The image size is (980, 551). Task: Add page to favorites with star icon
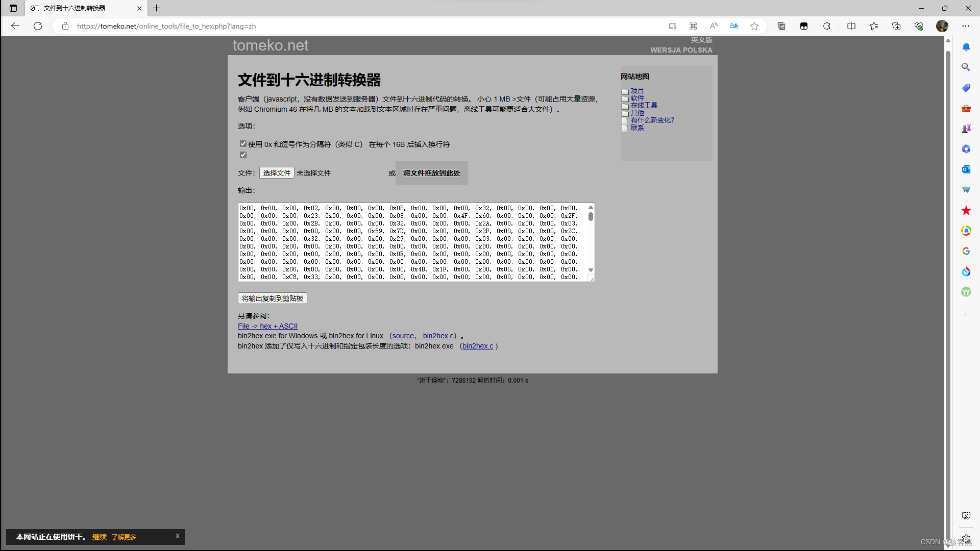754,26
